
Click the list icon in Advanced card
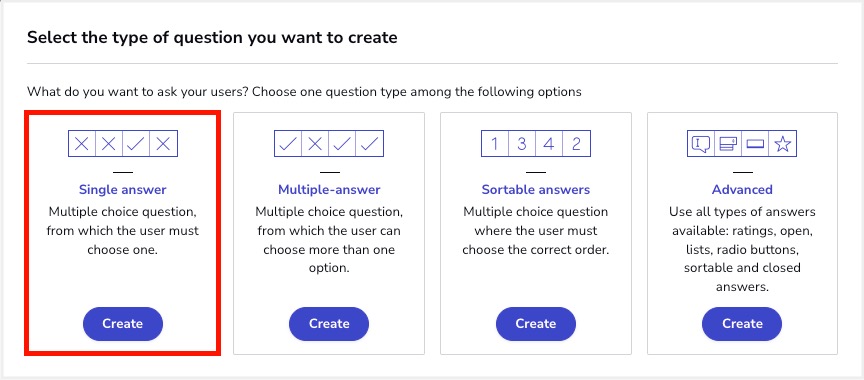[728, 144]
